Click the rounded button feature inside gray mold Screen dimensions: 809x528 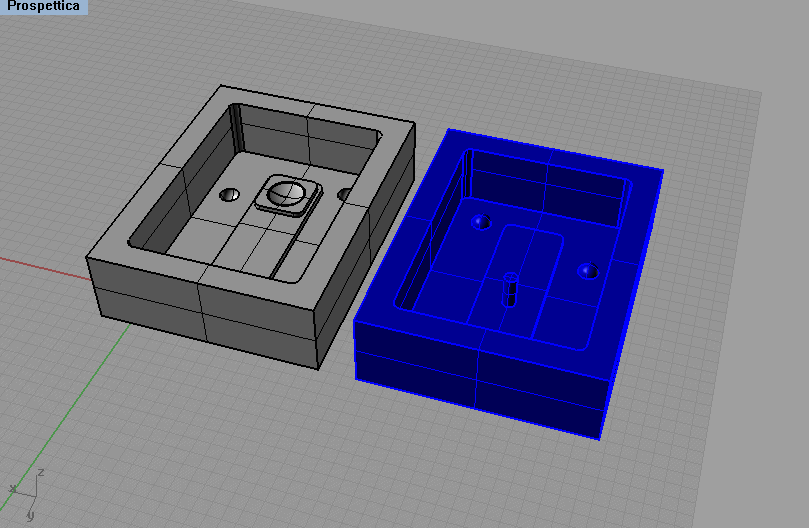pos(288,195)
